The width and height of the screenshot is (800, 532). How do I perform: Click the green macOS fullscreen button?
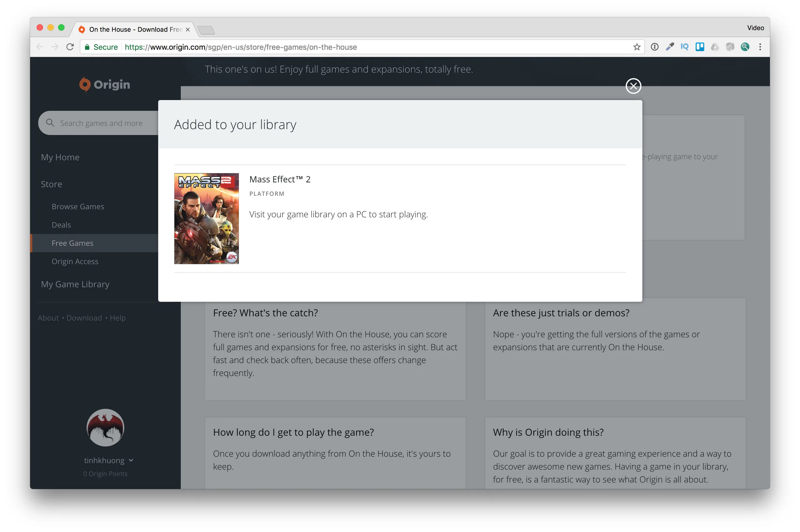62,27
